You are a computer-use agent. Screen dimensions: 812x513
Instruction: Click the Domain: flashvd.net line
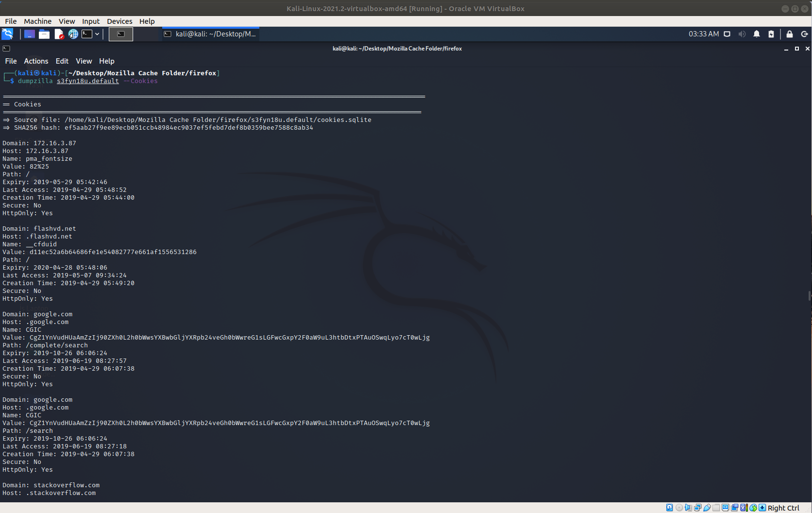point(39,229)
